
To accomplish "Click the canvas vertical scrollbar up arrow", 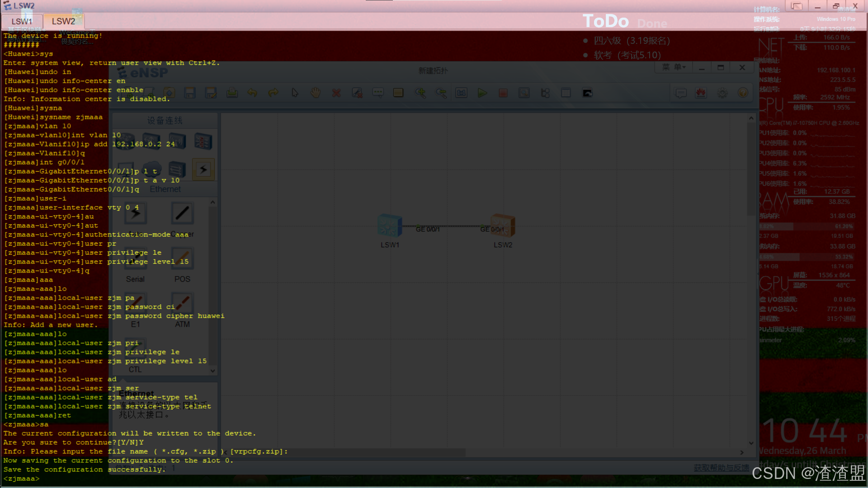I will click(x=751, y=118).
